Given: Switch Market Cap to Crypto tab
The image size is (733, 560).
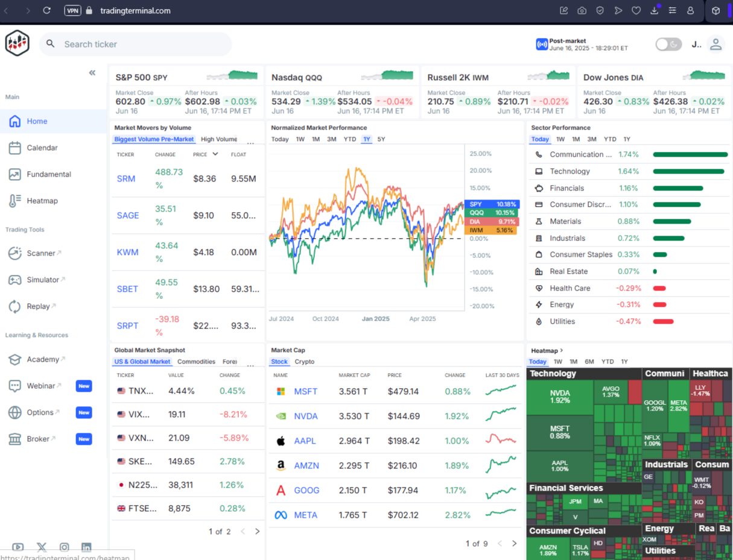Looking at the screenshot, I should click(305, 362).
